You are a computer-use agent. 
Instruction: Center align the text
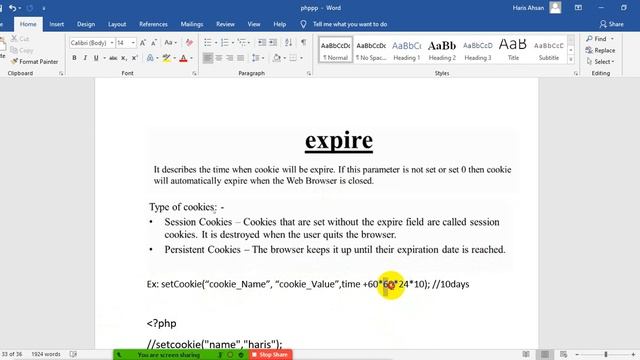tap(219, 58)
